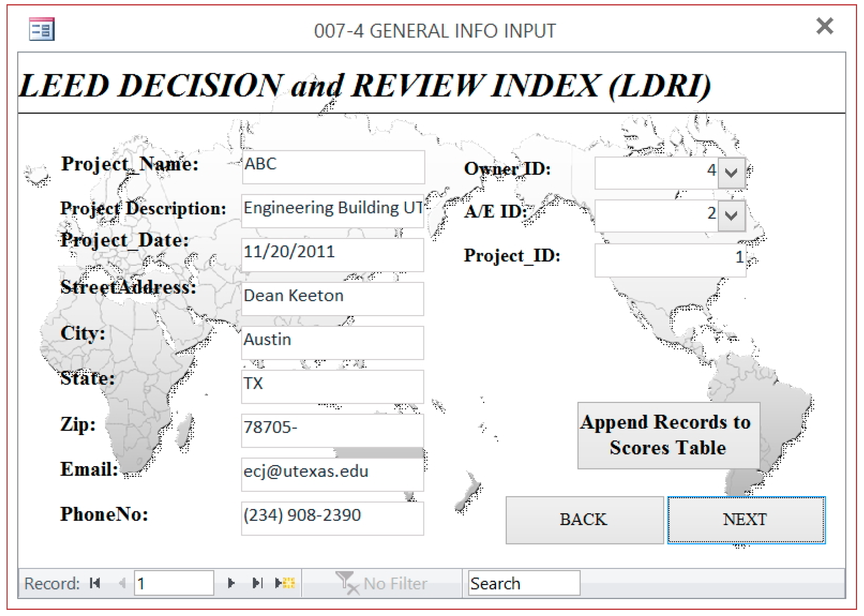
Task: Close the General Info Input form
Action: point(825,26)
